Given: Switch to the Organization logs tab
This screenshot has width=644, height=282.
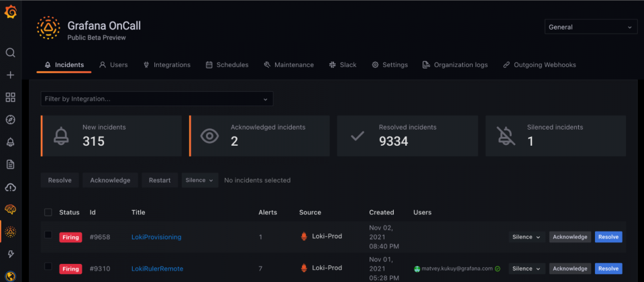Looking at the screenshot, I should (455, 65).
